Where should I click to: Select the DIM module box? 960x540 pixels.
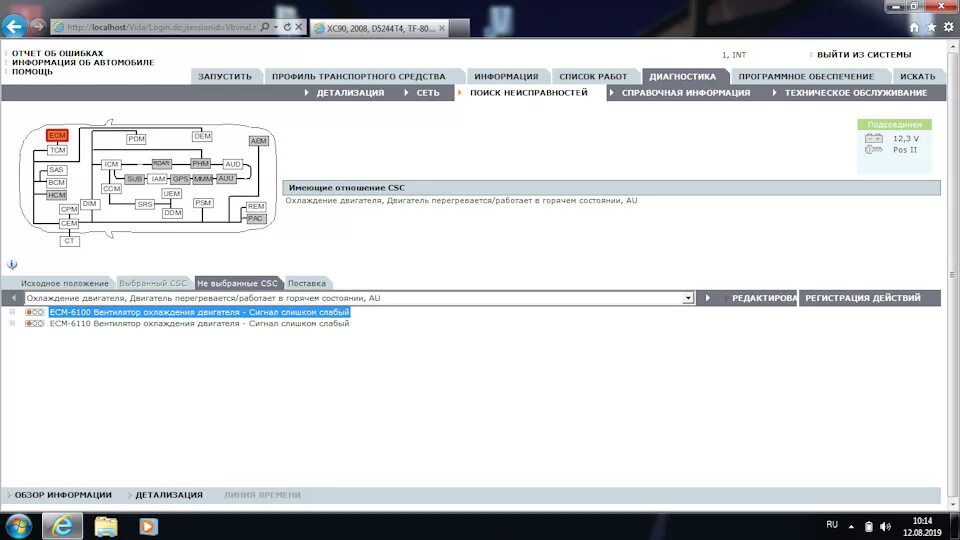point(89,203)
